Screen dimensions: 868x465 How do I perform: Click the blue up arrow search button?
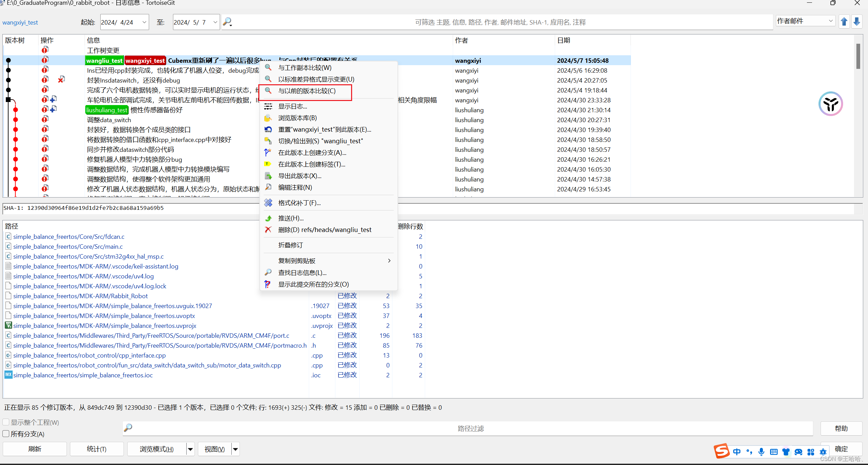[x=844, y=22]
